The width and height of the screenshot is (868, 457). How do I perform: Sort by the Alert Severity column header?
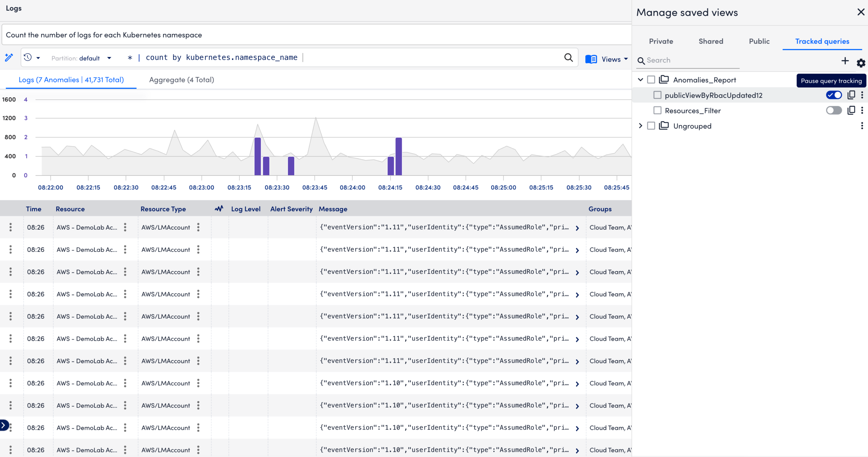point(291,209)
